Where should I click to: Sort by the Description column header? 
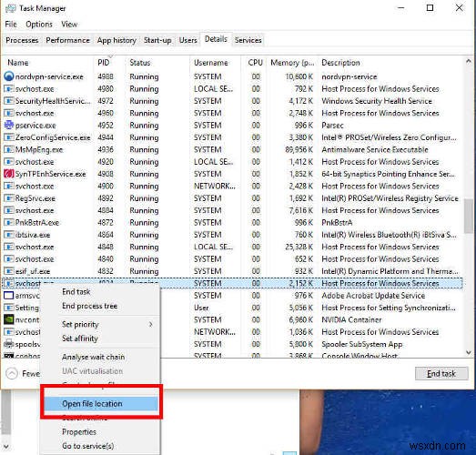click(x=340, y=63)
